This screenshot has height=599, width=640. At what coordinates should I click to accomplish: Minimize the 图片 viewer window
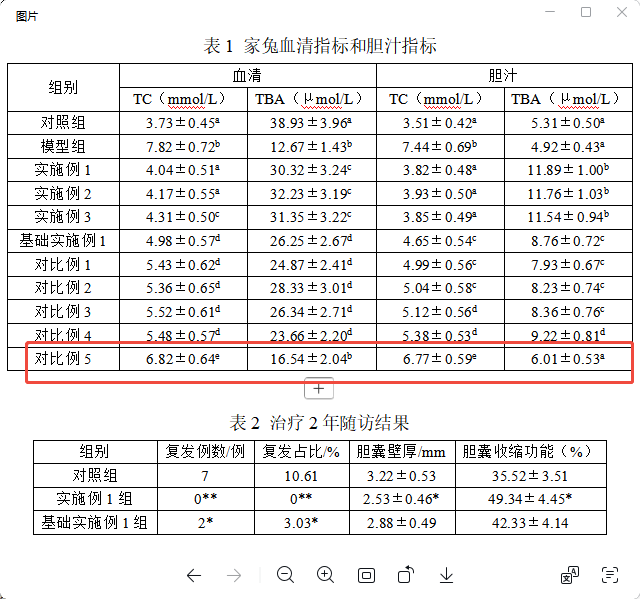point(550,12)
